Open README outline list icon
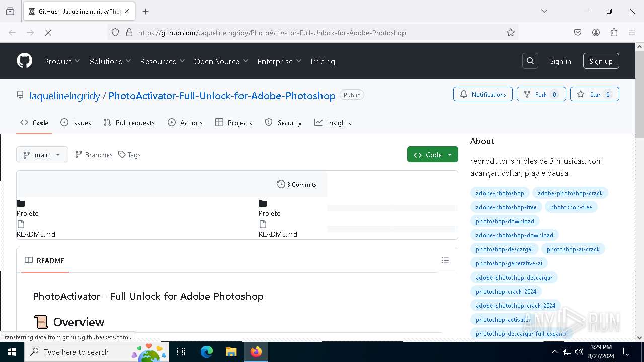644x362 pixels. coord(445,260)
